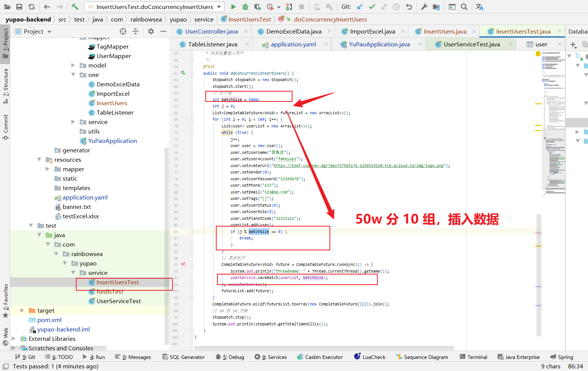Click the editor horizontal scrollbar
The height and width of the screenshot is (371, 588).
tap(324, 348)
